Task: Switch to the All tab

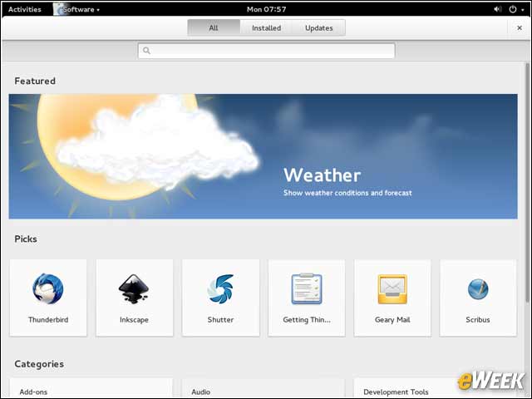Action: click(x=214, y=27)
